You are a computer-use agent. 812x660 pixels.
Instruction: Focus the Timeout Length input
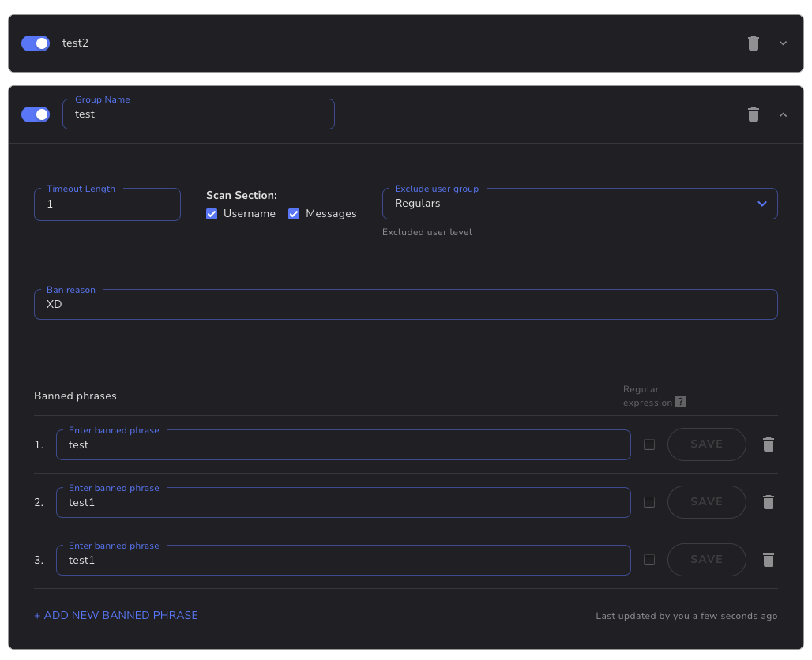pos(107,204)
